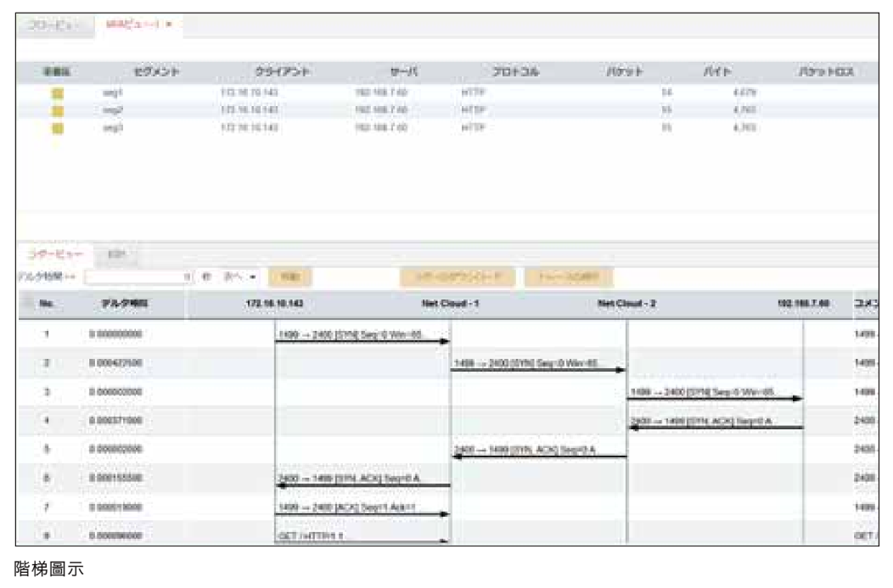Click the SYN arrow in ladder row 1
893x588 pixels.
tap(362, 340)
